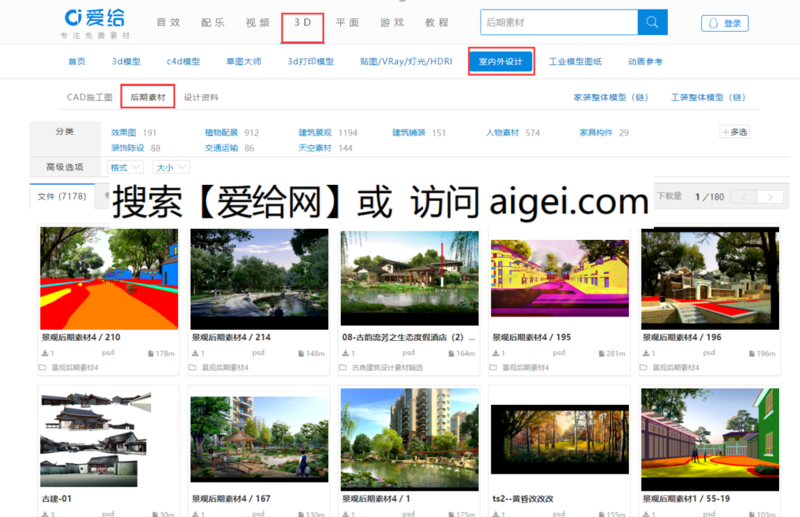Select the 室内外设计 navigation button
Viewport: 800px width, 517px height.
501,62
